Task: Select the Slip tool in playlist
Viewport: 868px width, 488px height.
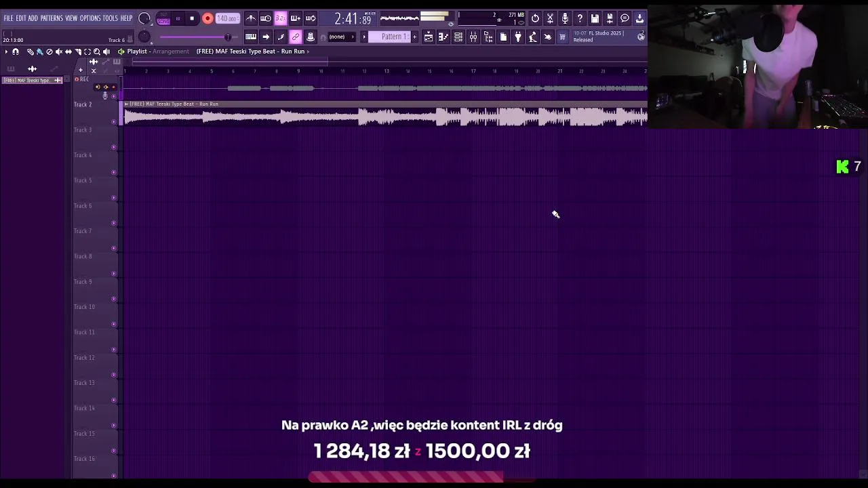Action: point(68,52)
